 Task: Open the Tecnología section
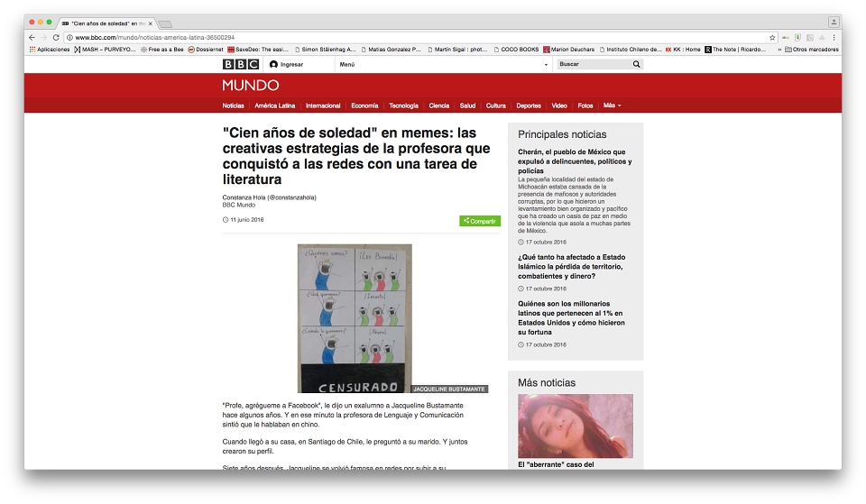[x=404, y=106]
